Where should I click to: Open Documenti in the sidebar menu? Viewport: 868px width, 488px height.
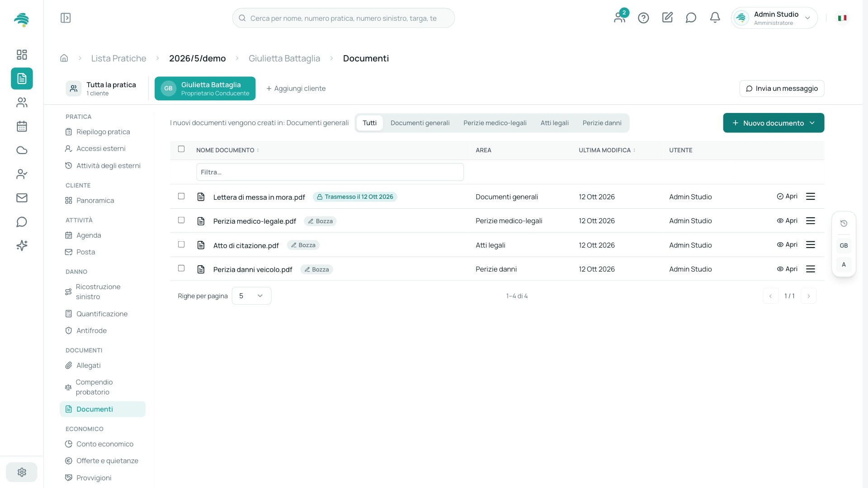[103, 409]
